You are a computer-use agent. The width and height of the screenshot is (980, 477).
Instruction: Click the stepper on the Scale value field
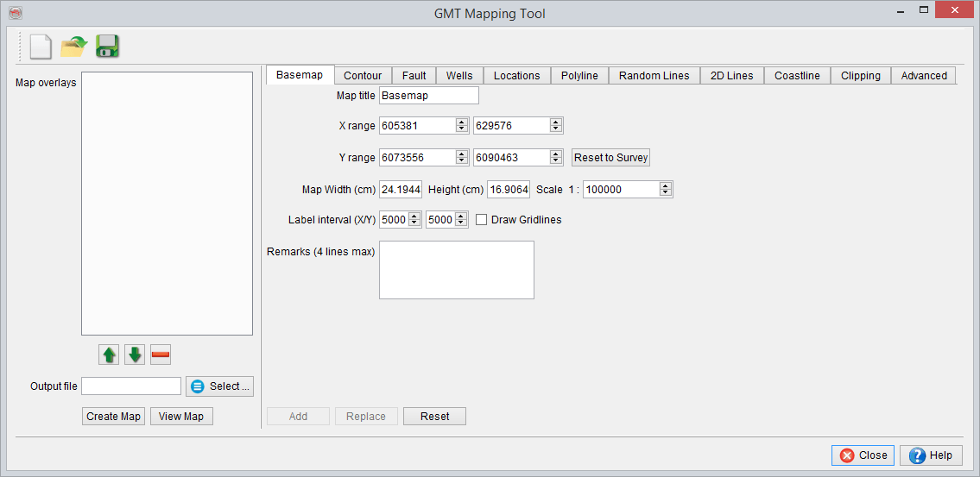tap(665, 190)
